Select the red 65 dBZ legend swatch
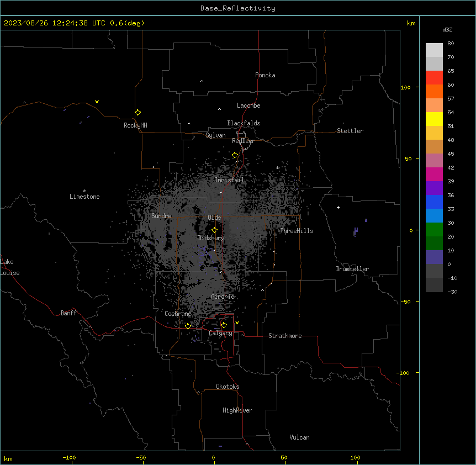 pos(434,78)
